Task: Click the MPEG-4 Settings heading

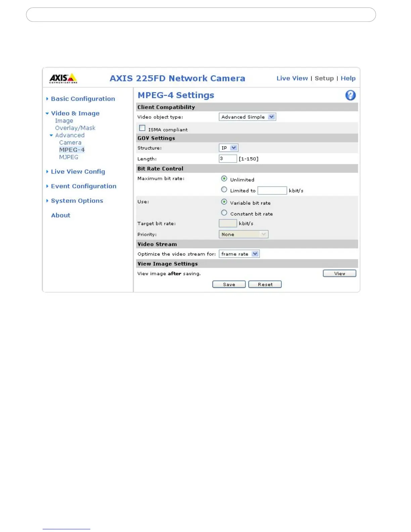Action: (x=176, y=95)
